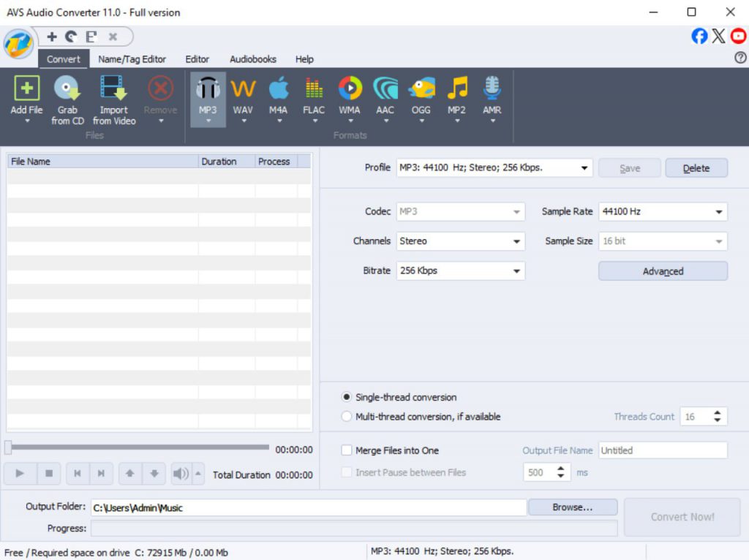This screenshot has width=749, height=560.
Task: Select the M4A format icon
Action: point(278,90)
